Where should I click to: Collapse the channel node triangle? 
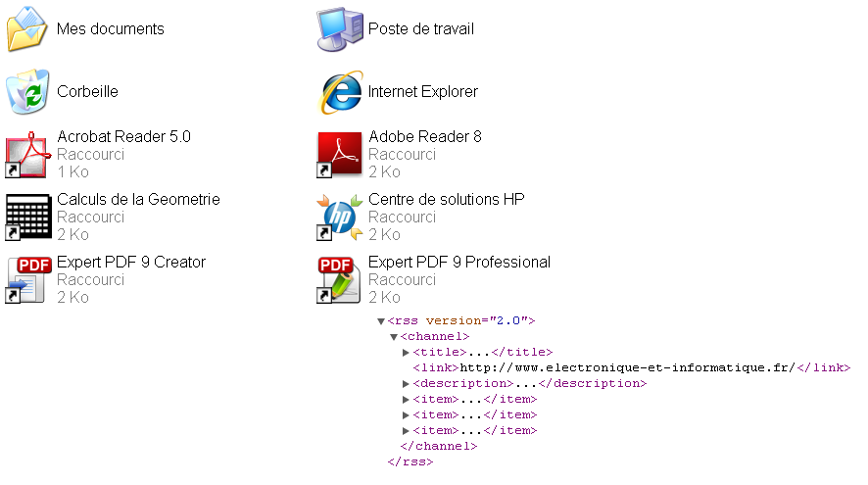(x=394, y=337)
